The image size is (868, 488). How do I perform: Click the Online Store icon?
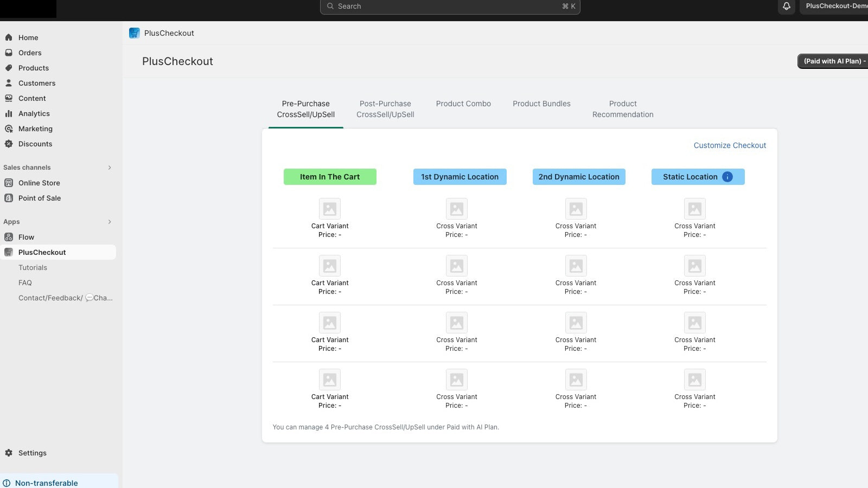[x=9, y=183]
